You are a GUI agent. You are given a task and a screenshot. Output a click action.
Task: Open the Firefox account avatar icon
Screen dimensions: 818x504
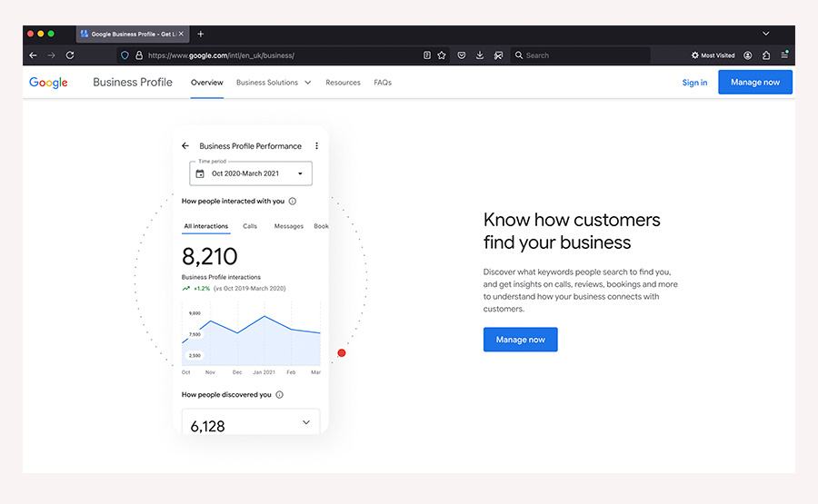coord(748,55)
